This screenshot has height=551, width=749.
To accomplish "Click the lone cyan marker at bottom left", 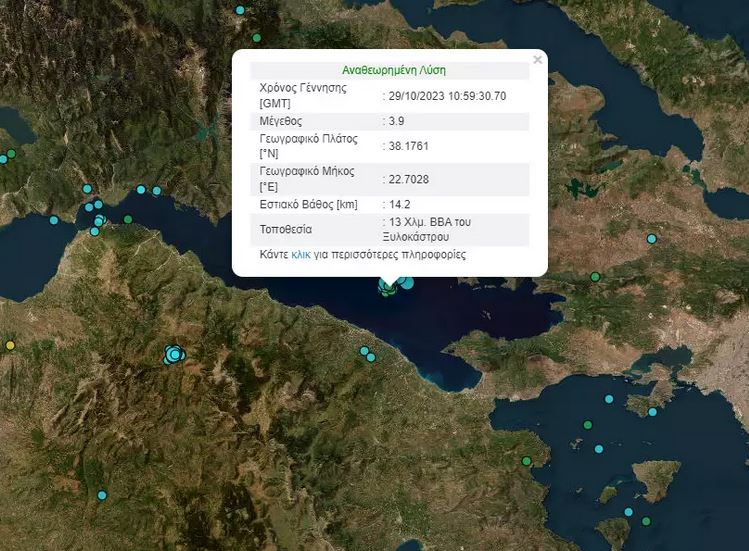I will coord(102,495).
